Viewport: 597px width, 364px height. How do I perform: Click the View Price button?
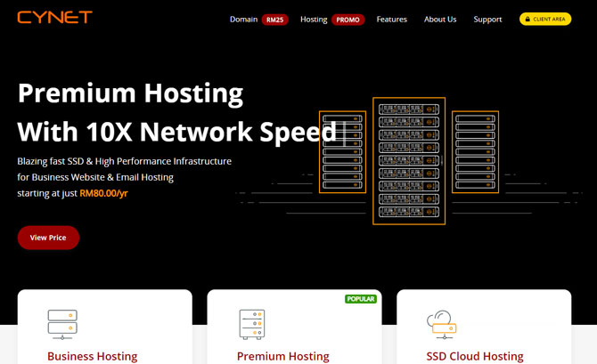[x=48, y=238]
